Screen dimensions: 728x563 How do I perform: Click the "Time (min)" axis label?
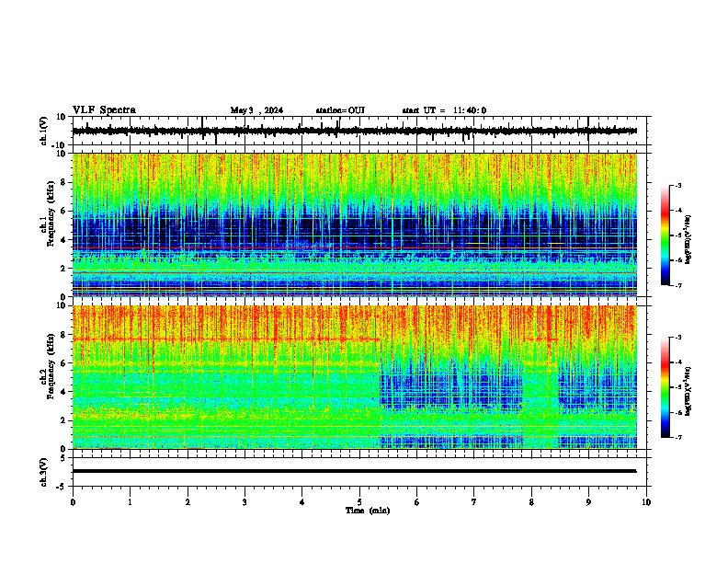pos(368,511)
